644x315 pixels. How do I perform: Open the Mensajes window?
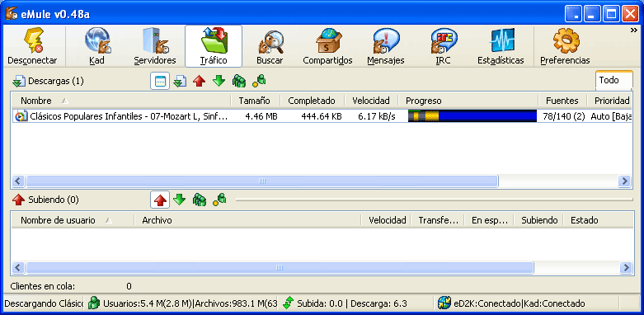pos(386,46)
